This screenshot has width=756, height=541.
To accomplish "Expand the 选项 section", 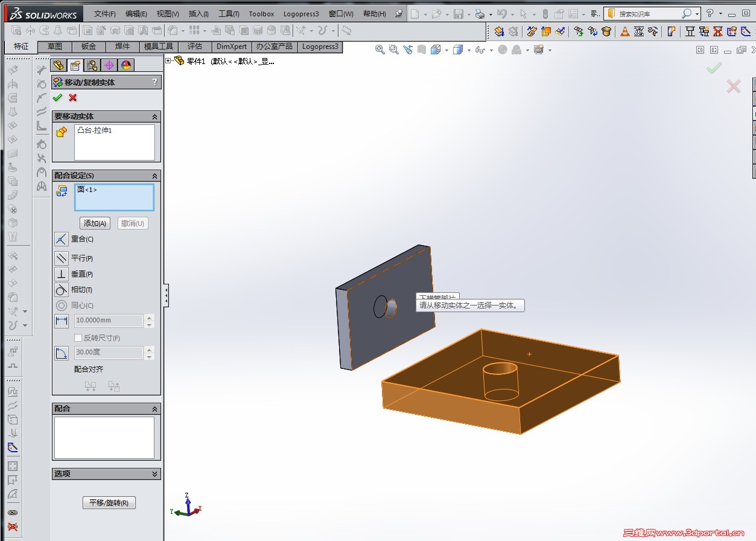I will pyautogui.click(x=154, y=474).
